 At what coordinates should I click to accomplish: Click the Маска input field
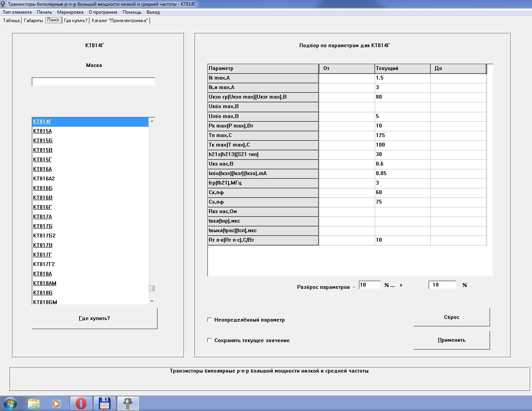point(94,82)
